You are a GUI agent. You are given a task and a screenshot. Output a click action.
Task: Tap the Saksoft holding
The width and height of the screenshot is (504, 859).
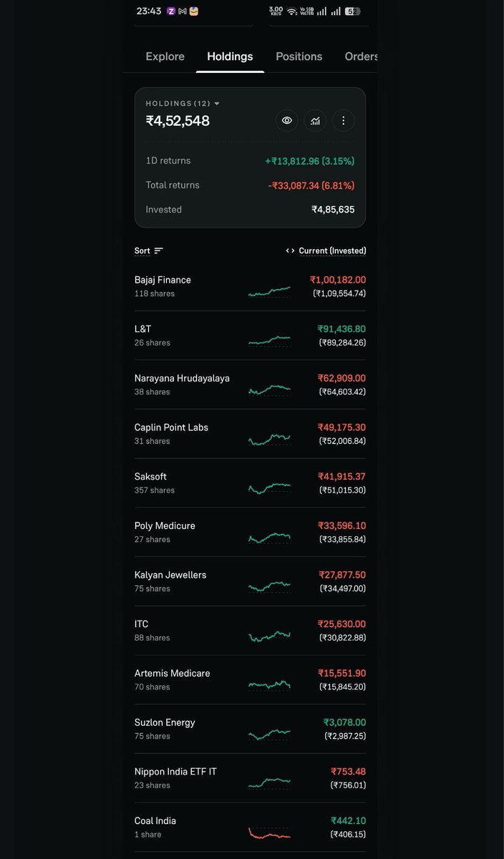pyautogui.click(x=250, y=483)
